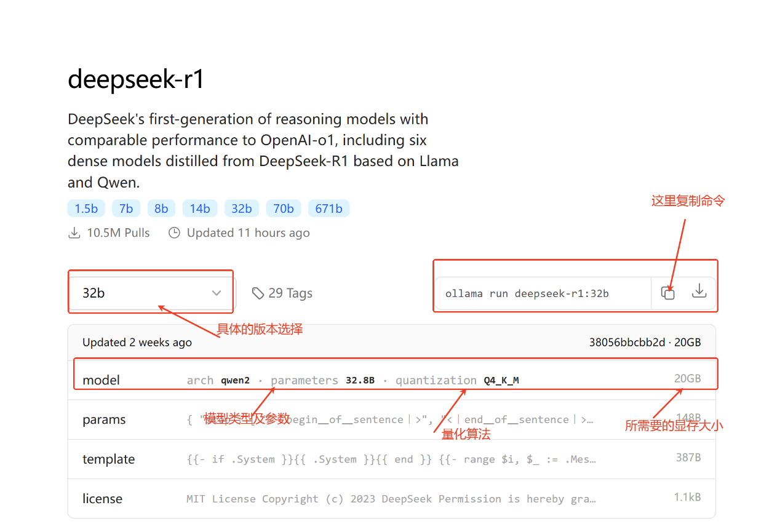Image resolution: width=780 pixels, height=532 pixels.
Task: Switch to the 14b size tag
Action: (x=200, y=208)
